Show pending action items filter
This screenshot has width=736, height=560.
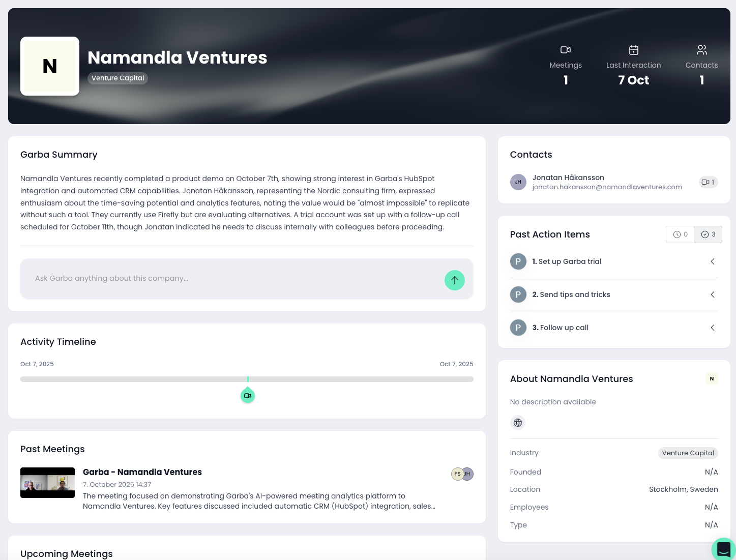(x=680, y=234)
